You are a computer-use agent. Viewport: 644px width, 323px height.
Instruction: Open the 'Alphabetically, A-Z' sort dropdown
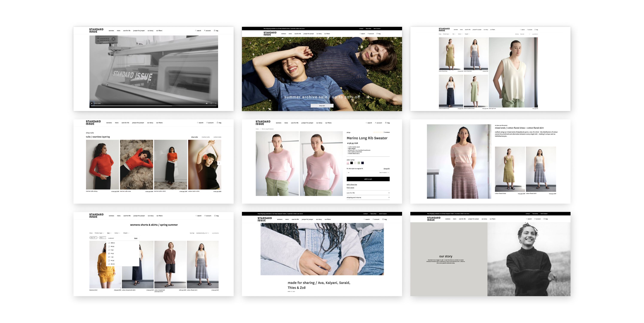pos(202,233)
